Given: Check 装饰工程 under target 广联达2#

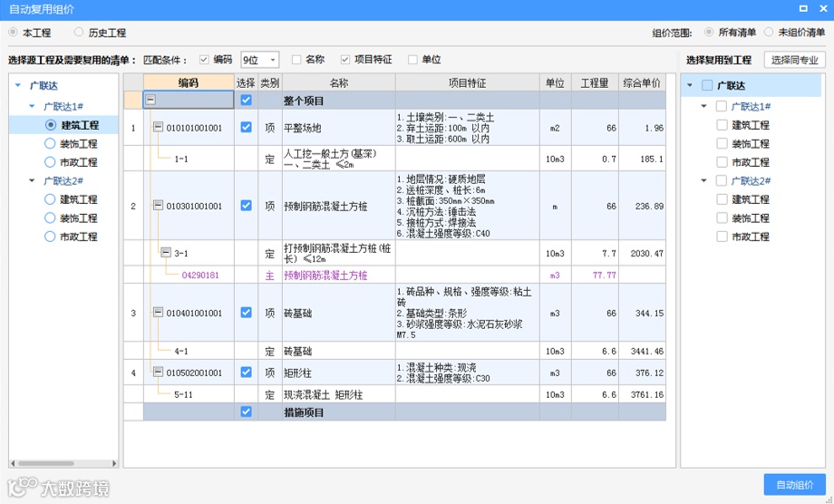Looking at the screenshot, I should pos(722,218).
